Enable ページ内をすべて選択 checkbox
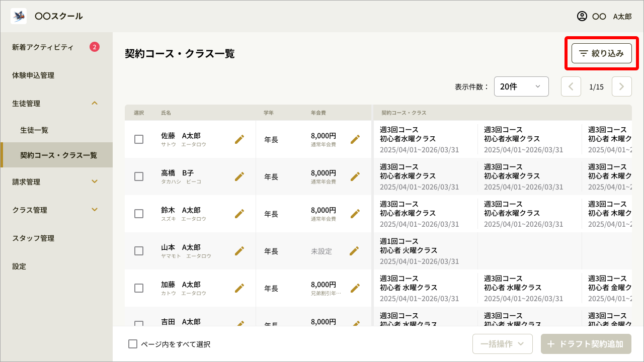 pyautogui.click(x=133, y=344)
